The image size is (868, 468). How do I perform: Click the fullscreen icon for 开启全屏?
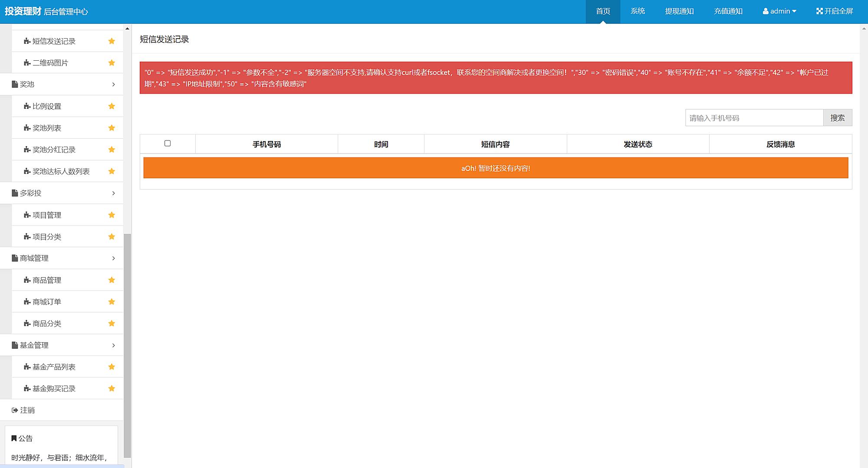click(819, 11)
